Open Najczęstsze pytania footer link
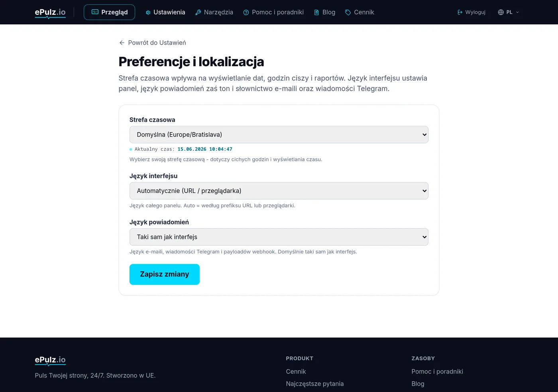This screenshot has width=558, height=392. 315,384
